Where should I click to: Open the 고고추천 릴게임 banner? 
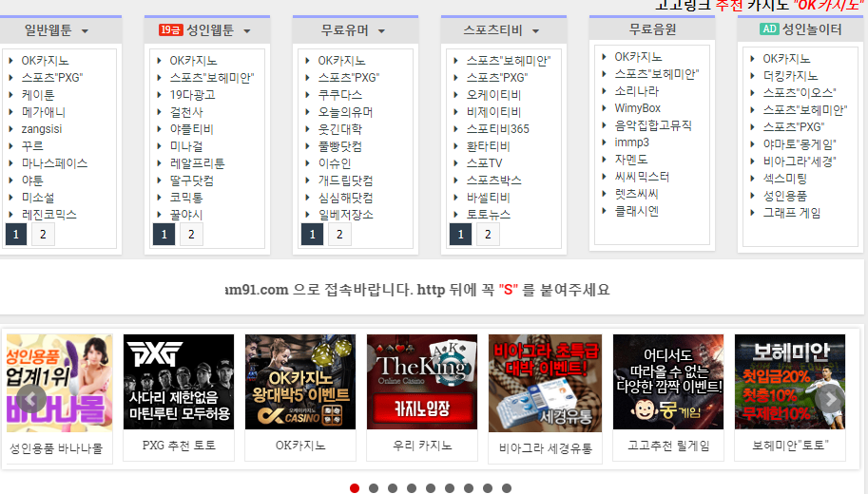point(668,382)
